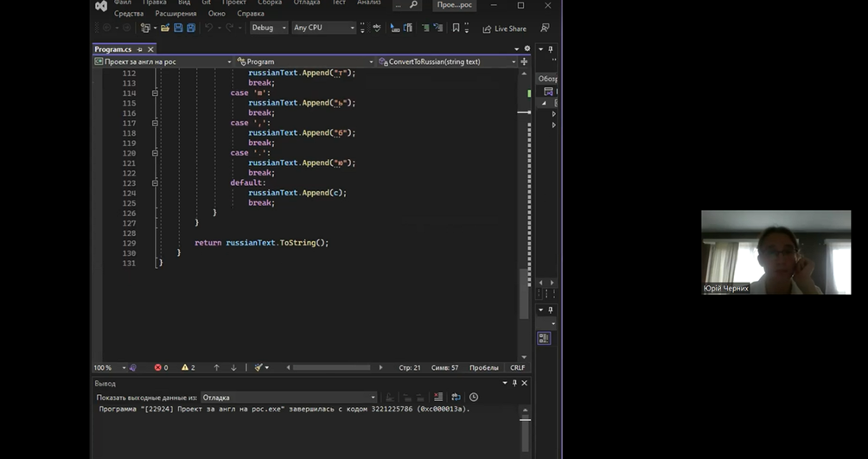
Task: Undo the last edit
Action: coord(208,28)
